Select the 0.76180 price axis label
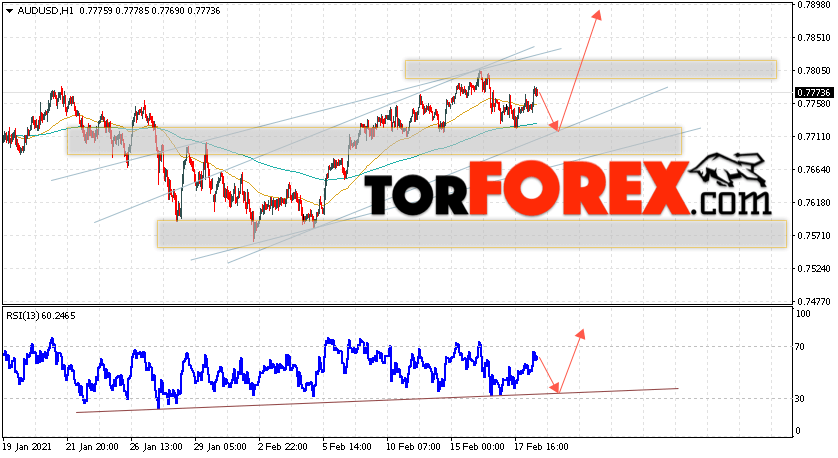The width and height of the screenshot is (838, 458). click(x=814, y=203)
